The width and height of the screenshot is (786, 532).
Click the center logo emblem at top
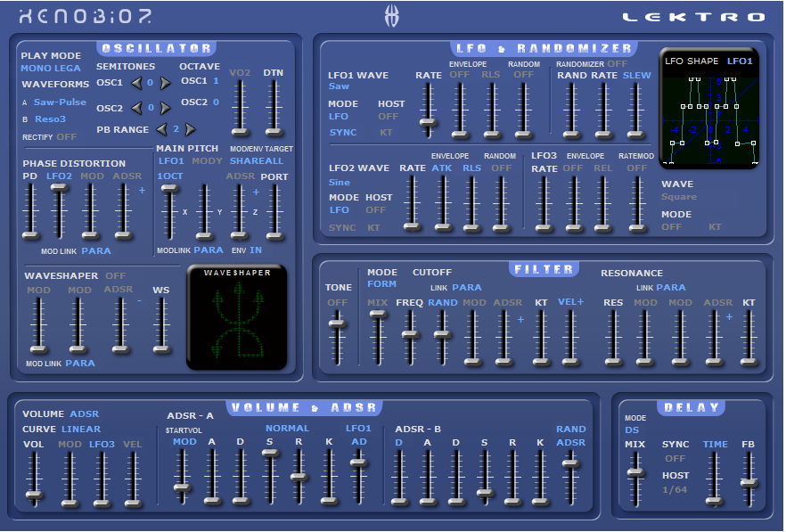[391, 15]
